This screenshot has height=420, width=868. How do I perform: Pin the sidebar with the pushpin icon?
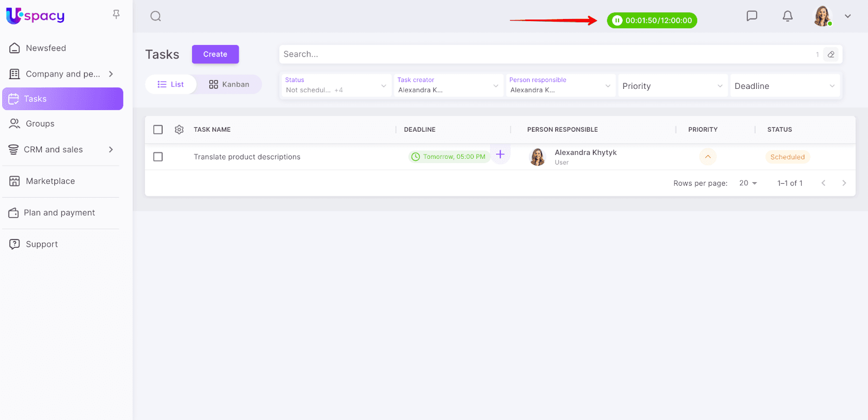pos(116,15)
